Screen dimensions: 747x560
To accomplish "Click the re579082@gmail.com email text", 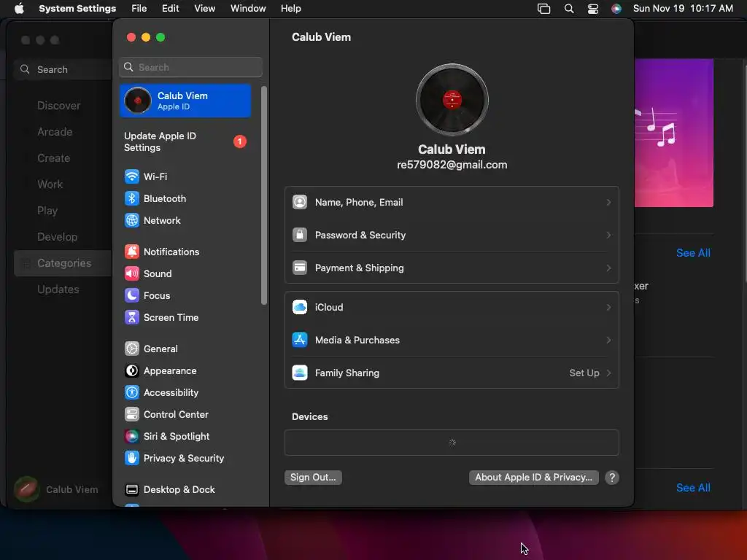I will [x=452, y=166].
